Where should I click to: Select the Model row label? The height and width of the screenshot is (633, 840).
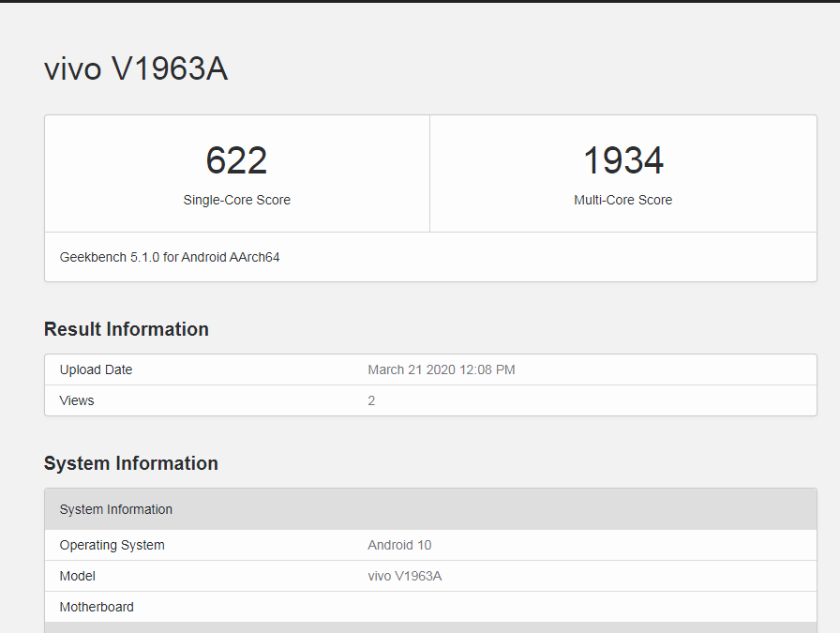point(78,576)
